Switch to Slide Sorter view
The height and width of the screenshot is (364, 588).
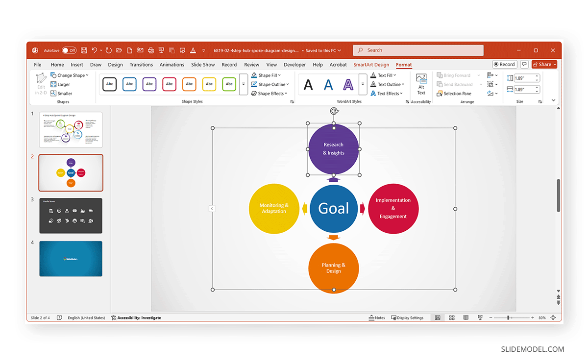(x=451, y=317)
